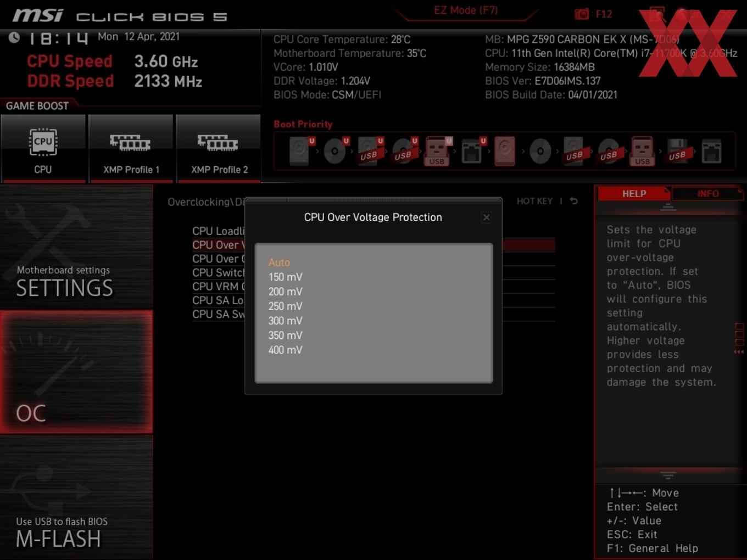This screenshot has width=747, height=560.
Task: Collapse the help side panel via edge arrows
Action: [x=739, y=351]
